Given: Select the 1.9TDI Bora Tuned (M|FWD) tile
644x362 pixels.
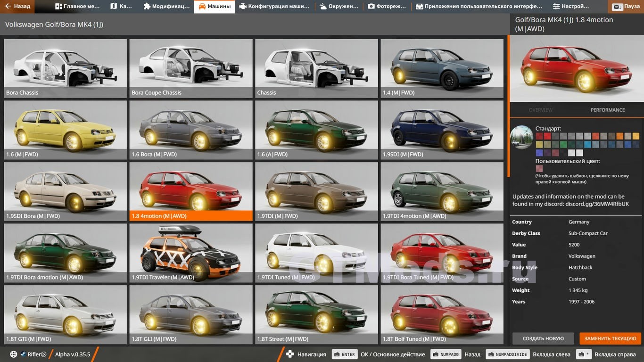Looking at the screenshot, I should pyautogui.click(x=442, y=253).
